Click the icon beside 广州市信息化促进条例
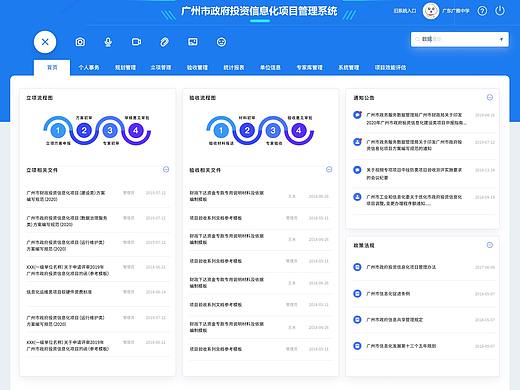This screenshot has height=390, width=520. click(357, 294)
